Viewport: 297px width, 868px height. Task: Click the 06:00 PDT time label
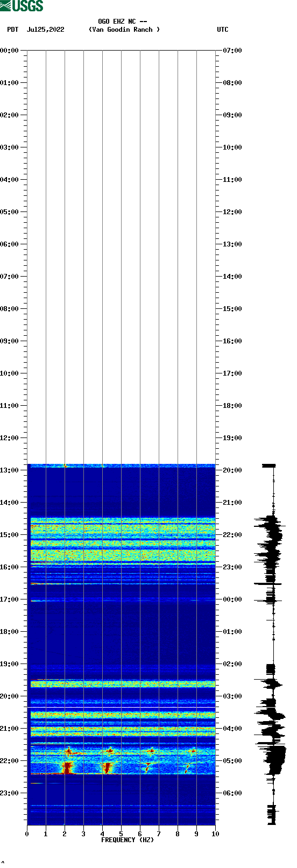point(10,244)
